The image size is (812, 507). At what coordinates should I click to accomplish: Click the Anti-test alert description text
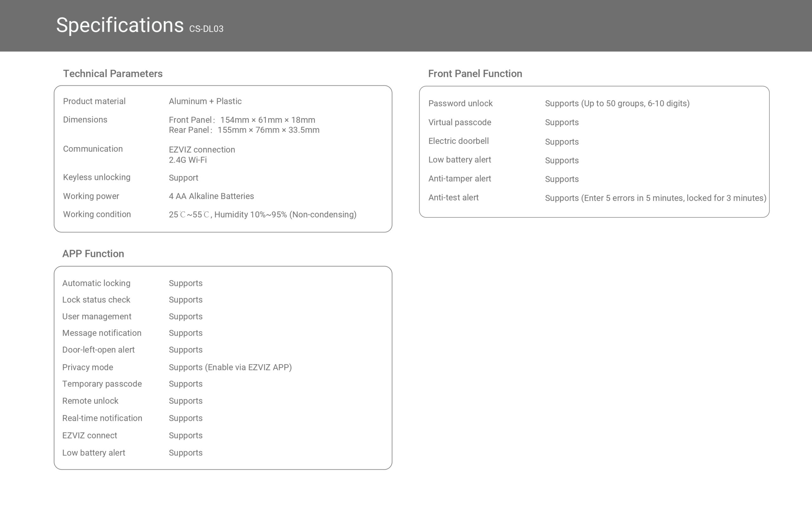pyautogui.click(x=655, y=198)
